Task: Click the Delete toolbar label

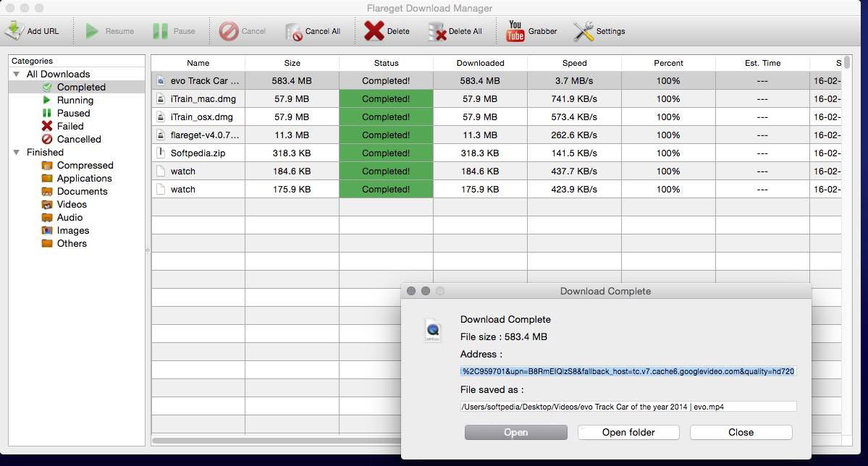Action: pyautogui.click(x=399, y=31)
